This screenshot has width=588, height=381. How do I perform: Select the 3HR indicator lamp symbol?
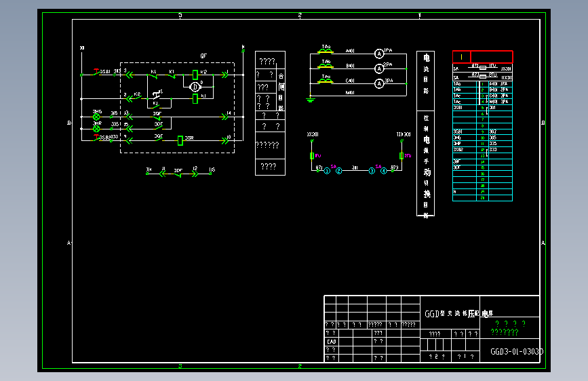pyautogui.click(x=96, y=129)
